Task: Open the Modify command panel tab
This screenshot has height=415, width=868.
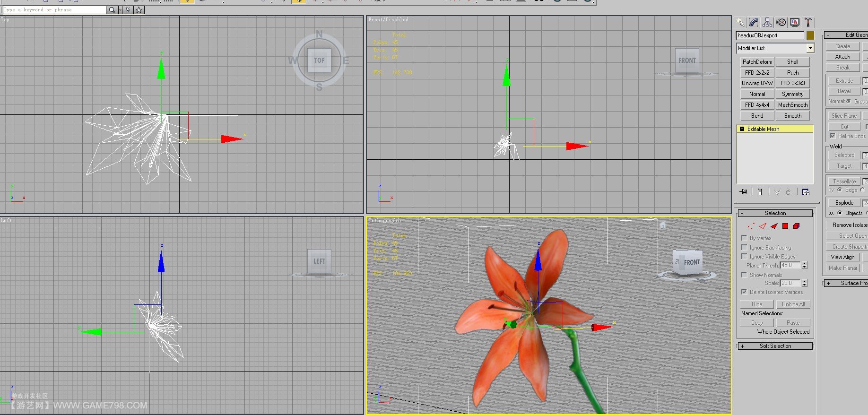Action: (754, 22)
